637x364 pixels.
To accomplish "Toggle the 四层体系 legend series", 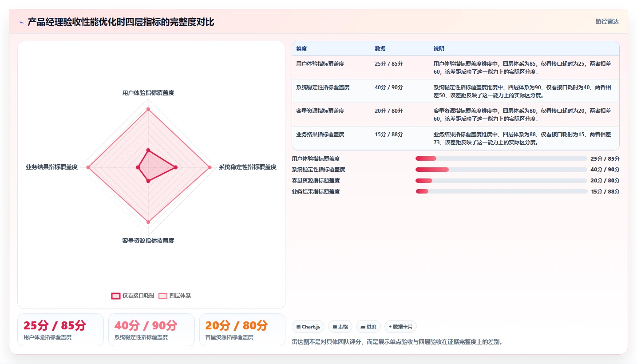I will [175, 296].
